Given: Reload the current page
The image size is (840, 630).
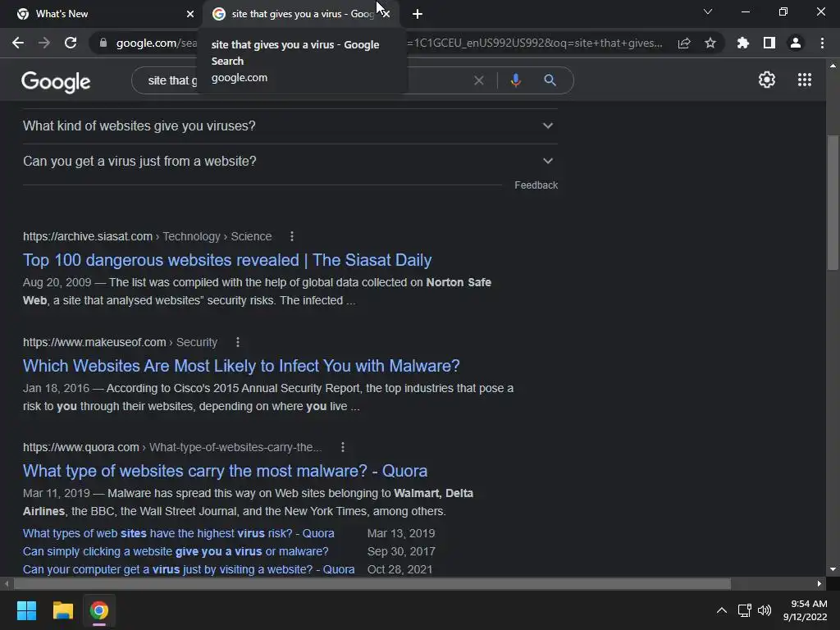Looking at the screenshot, I should (71, 43).
